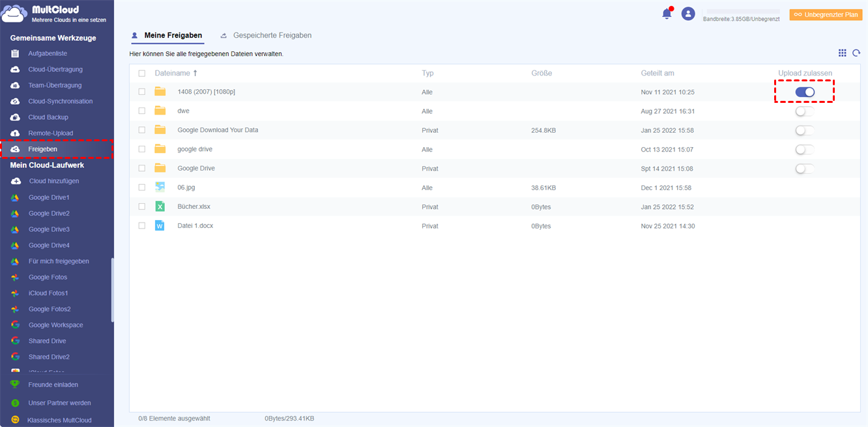This screenshot has height=427, width=868.
Task: Select checkbox for Google Download Your Data
Action: point(142,130)
